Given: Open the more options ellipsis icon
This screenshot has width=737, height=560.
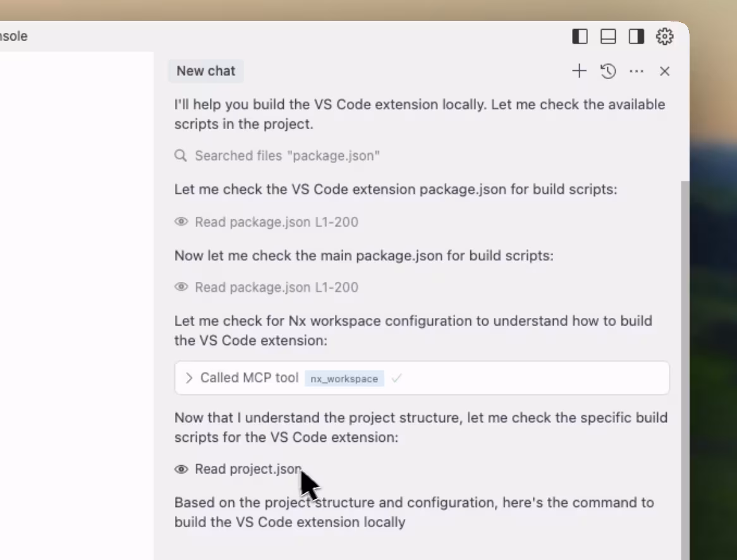Looking at the screenshot, I should (636, 71).
